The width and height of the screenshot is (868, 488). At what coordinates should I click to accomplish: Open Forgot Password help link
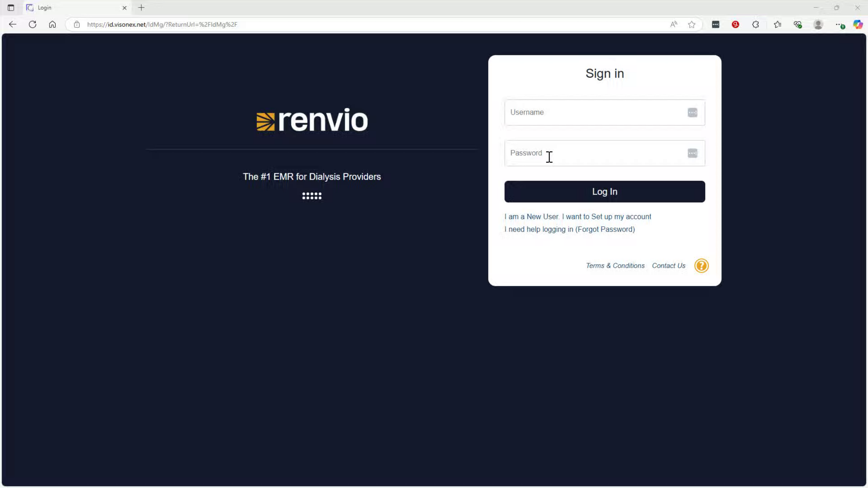[x=570, y=229]
